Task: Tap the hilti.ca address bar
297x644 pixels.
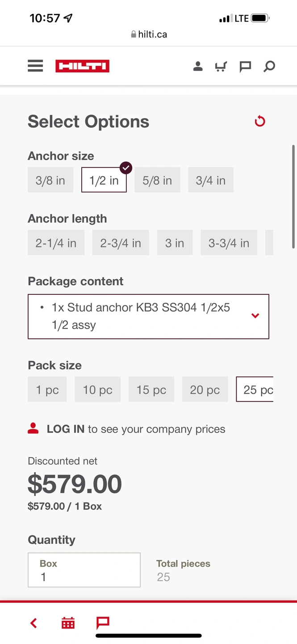Action: click(149, 34)
